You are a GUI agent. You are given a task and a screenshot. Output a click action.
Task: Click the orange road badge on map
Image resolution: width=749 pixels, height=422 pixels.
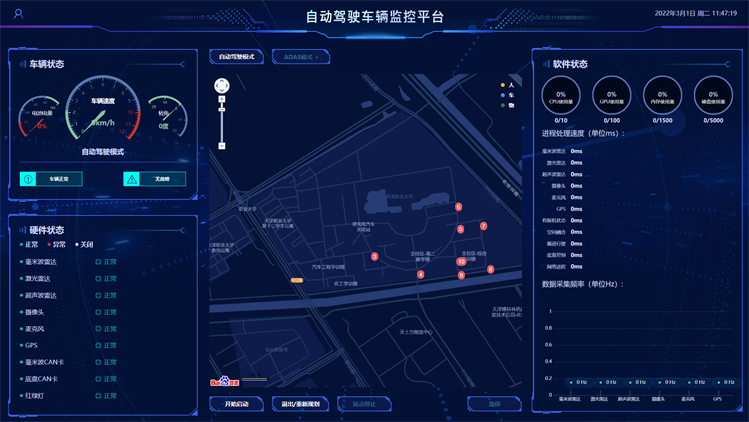(x=297, y=280)
